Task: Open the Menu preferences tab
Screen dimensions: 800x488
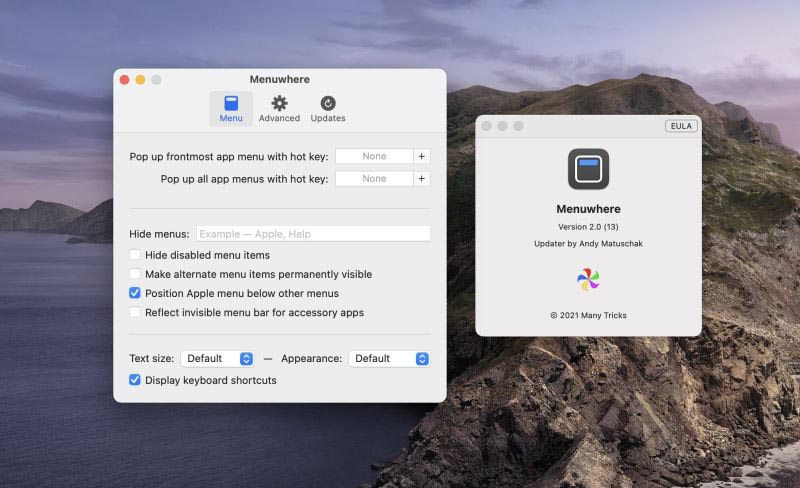Action: [231, 109]
